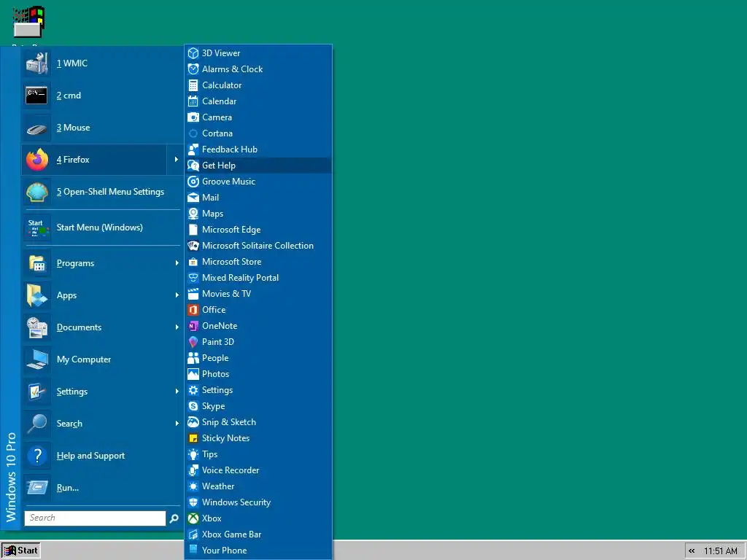747x560 pixels.
Task: Show hidden tray icons chevron
Action: (x=692, y=551)
